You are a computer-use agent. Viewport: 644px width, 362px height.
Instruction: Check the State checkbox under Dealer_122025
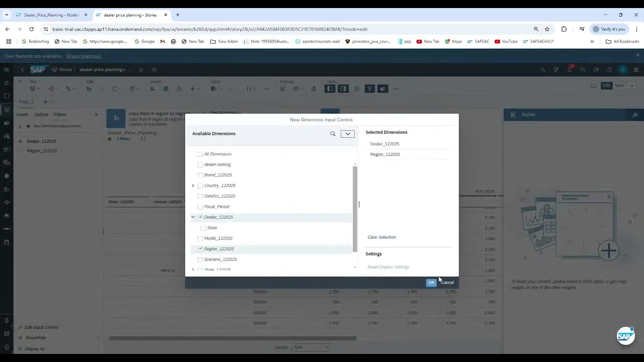point(203,228)
